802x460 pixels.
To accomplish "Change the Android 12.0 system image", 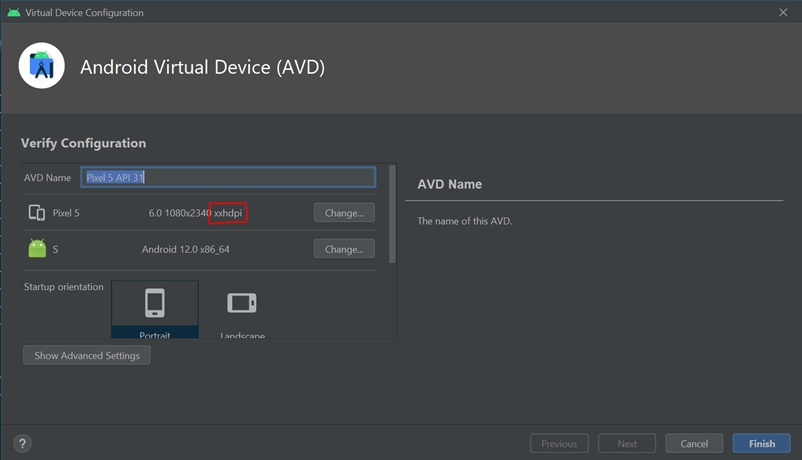I will pos(344,249).
